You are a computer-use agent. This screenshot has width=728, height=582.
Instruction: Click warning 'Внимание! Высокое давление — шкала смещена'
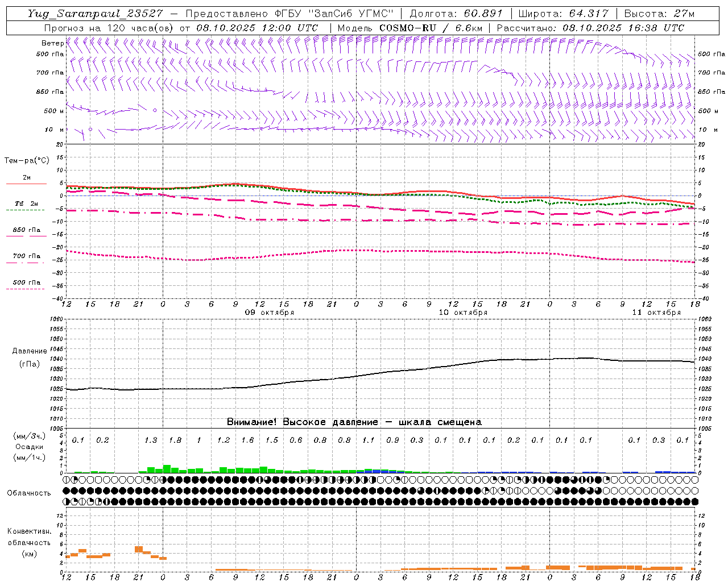click(354, 422)
